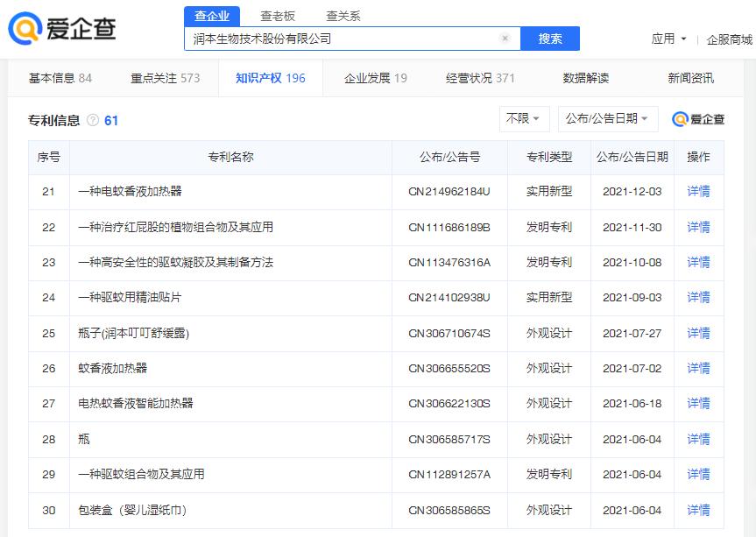
Task: Click patent name 瓶子(润本叮叮舒缓露)
Action: coord(133,333)
